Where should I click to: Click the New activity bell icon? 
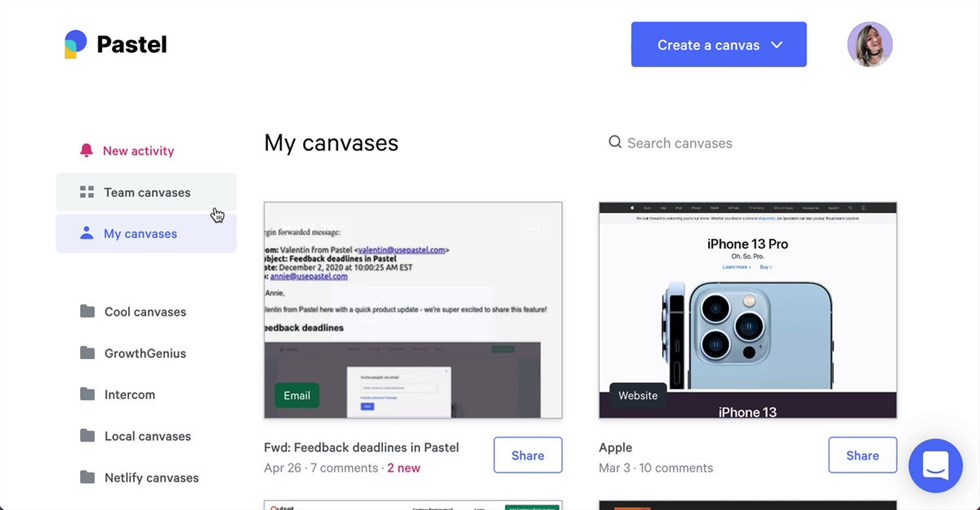[x=86, y=151]
